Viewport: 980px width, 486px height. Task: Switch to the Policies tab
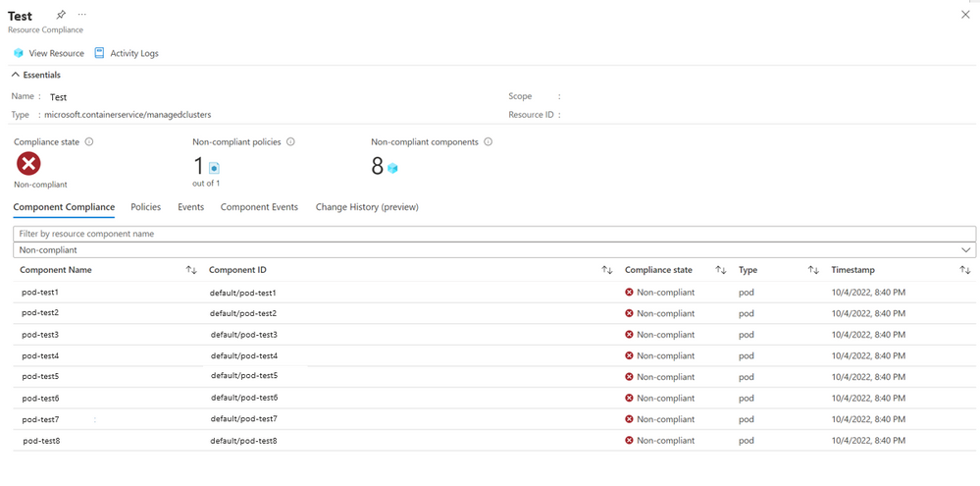pyautogui.click(x=145, y=207)
